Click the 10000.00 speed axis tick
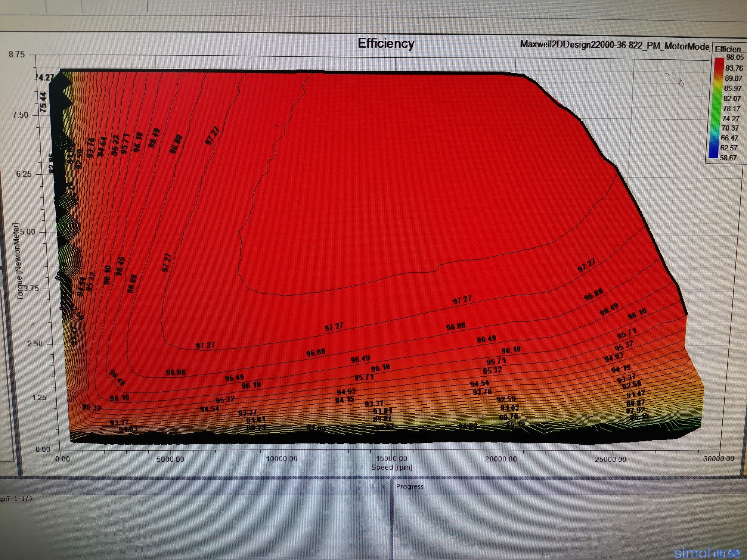The height and width of the screenshot is (560, 747). point(281,458)
